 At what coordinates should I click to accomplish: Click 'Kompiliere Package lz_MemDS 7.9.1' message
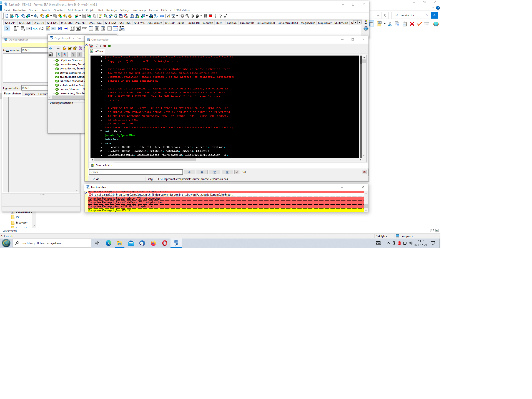226,210
